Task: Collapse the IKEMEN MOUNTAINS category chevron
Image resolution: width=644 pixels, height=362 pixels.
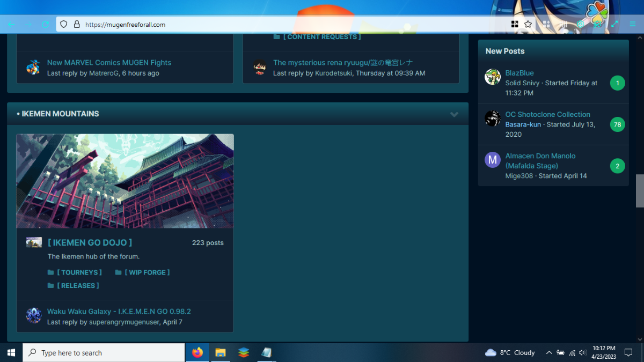Action: point(454,114)
